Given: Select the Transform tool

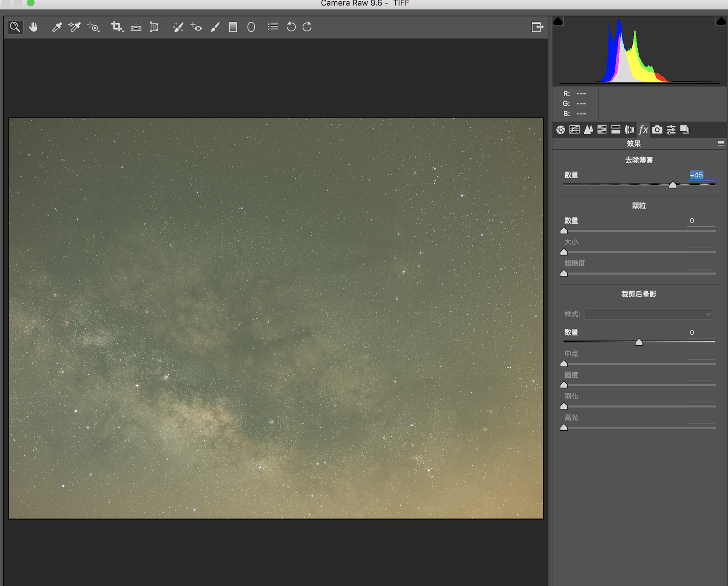Looking at the screenshot, I should [x=154, y=27].
